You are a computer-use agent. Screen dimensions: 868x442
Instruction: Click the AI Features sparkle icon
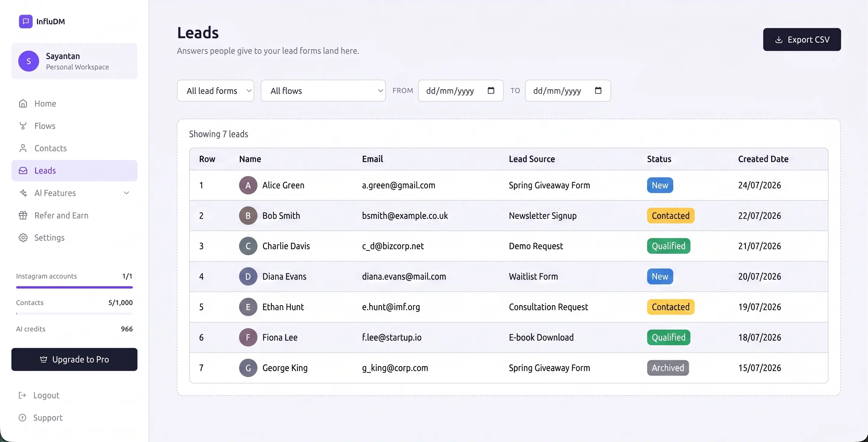click(x=23, y=193)
